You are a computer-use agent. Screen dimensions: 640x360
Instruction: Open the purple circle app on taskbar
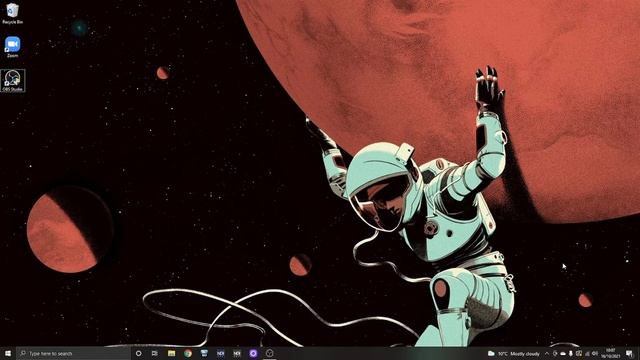[253, 353]
